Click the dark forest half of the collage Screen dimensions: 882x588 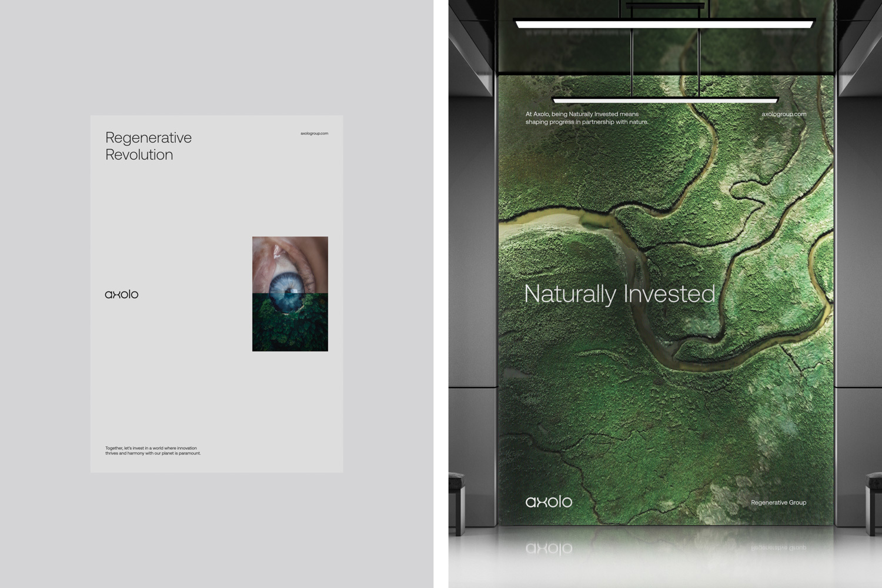click(x=290, y=329)
